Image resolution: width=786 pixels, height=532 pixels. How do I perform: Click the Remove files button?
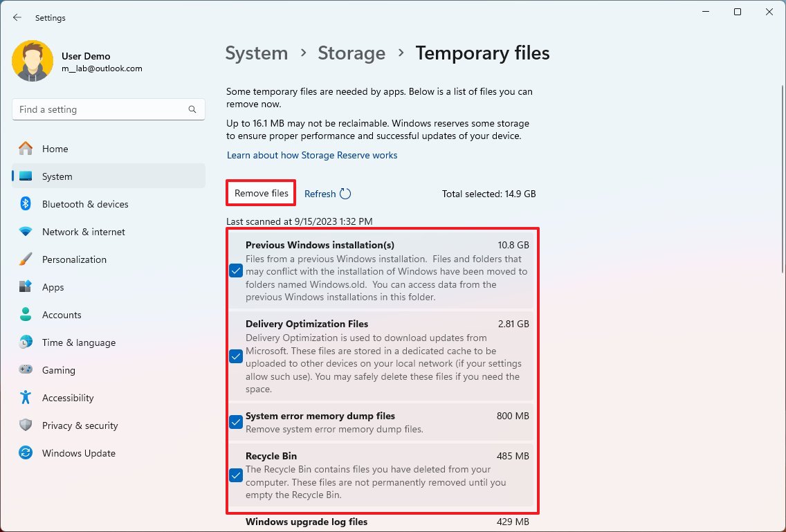click(260, 194)
